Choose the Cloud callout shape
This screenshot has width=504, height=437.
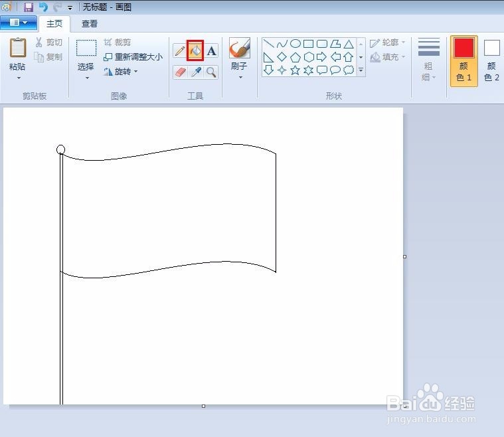coord(349,70)
